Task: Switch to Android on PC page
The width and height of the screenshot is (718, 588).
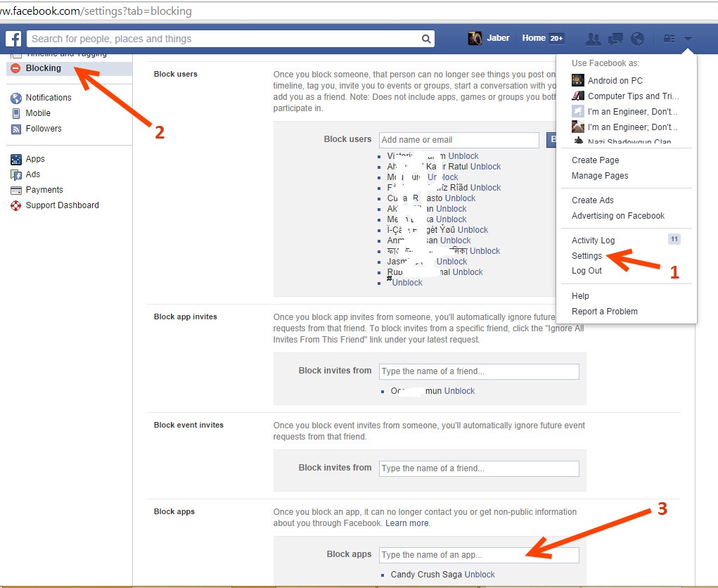Action: (615, 81)
